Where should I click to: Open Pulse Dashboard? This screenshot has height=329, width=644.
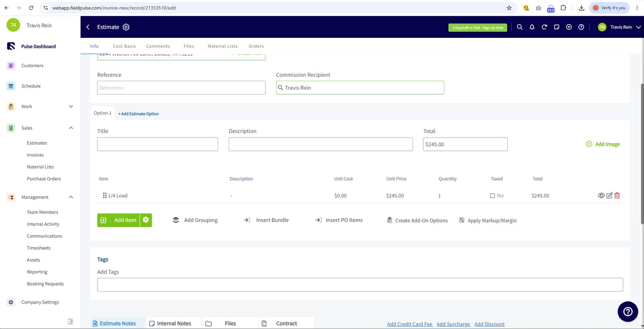[39, 46]
